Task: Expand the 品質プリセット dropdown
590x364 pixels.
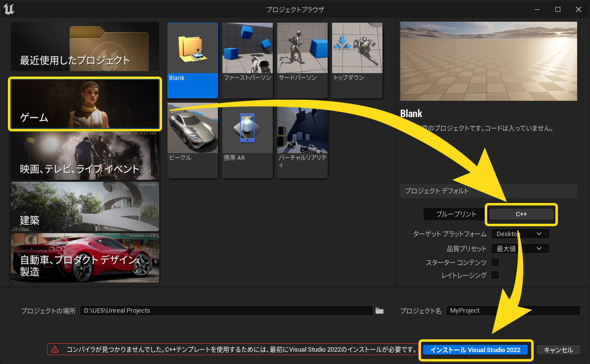Action: pos(520,248)
